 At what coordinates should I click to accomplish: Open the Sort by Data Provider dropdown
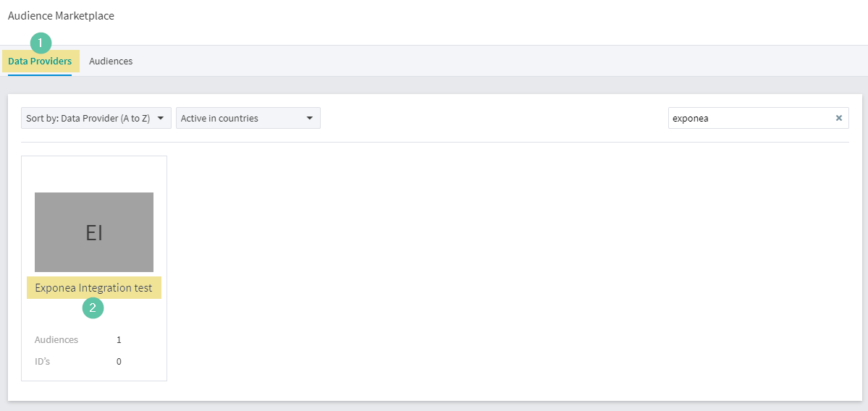point(96,118)
